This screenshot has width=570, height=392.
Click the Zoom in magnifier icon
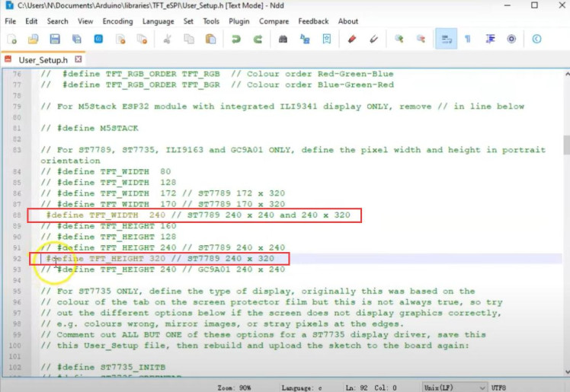pyautogui.click(x=399, y=39)
